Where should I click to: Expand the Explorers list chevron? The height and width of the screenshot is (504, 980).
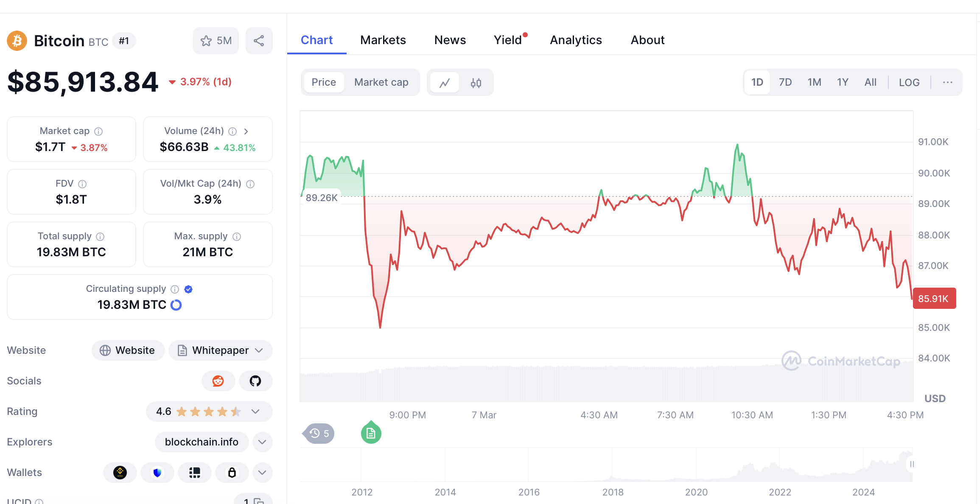262,442
